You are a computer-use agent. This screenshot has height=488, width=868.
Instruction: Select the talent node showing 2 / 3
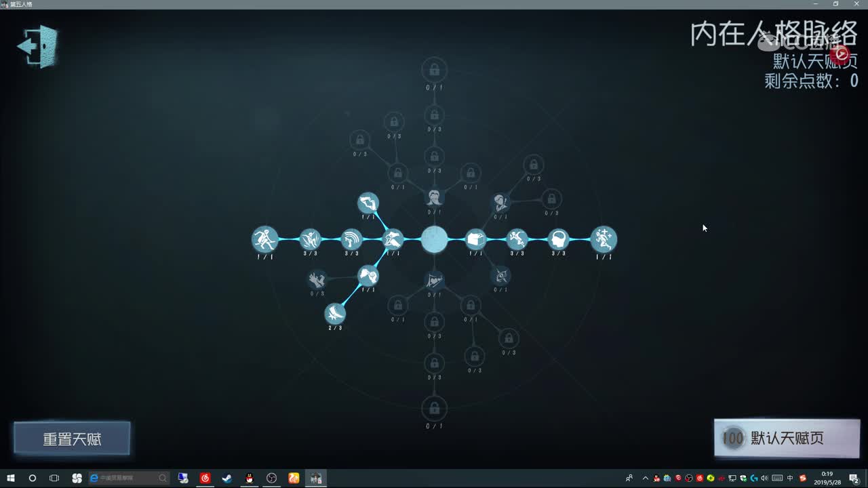click(335, 313)
